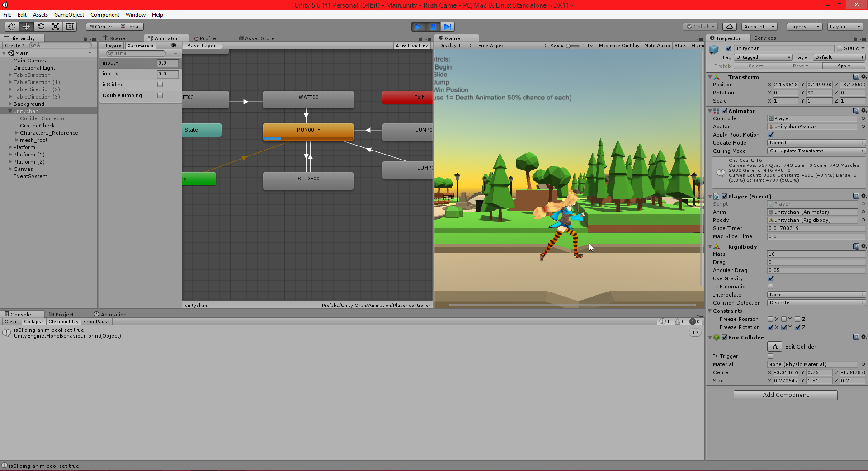Toggle the isSliding parameter checkbox
This screenshot has width=868, height=471.
pos(160,85)
